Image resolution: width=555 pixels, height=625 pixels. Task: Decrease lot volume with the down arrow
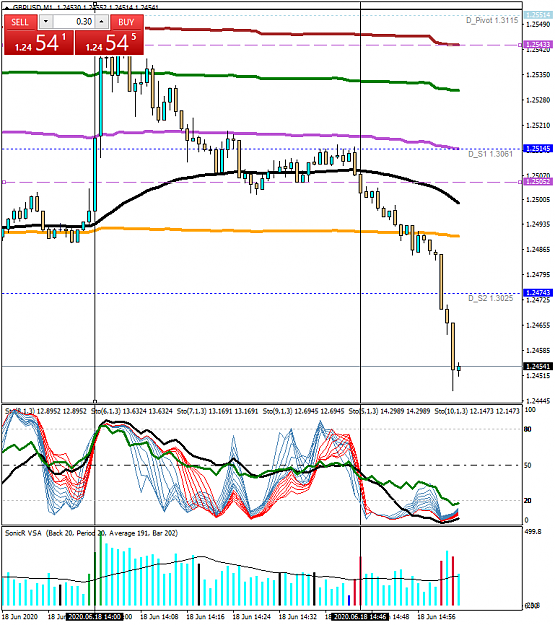pyautogui.click(x=46, y=22)
